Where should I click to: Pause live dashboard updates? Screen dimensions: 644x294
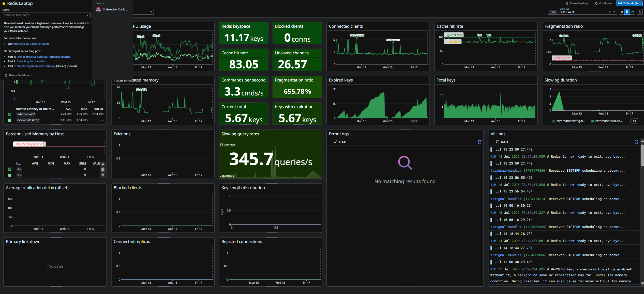pyautogui.click(x=627, y=12)
